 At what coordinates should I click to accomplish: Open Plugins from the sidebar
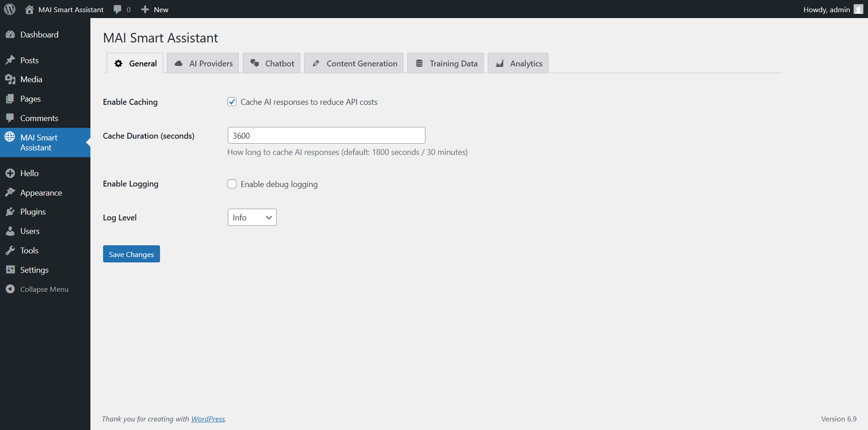[45, 212]
